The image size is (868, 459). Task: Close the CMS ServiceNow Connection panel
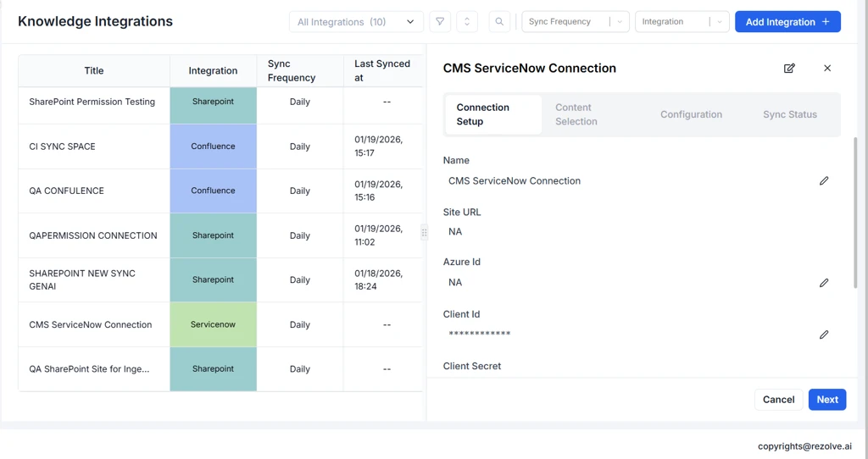[x=827, y=69]
